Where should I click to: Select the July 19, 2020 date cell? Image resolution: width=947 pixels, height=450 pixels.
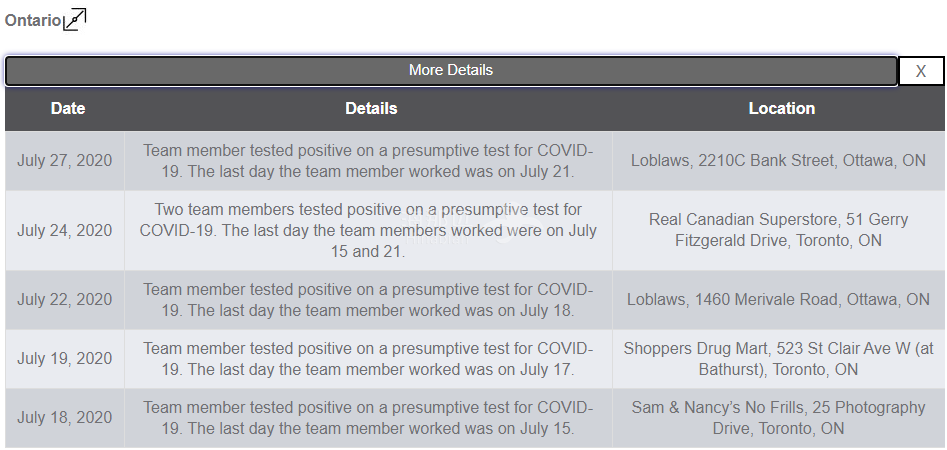(x=65, y=359)
